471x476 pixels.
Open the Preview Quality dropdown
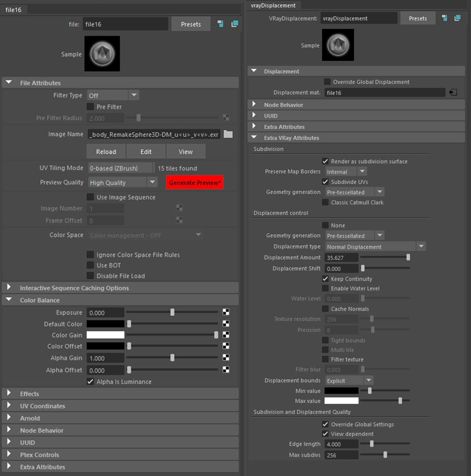click(x=123, y=182)
